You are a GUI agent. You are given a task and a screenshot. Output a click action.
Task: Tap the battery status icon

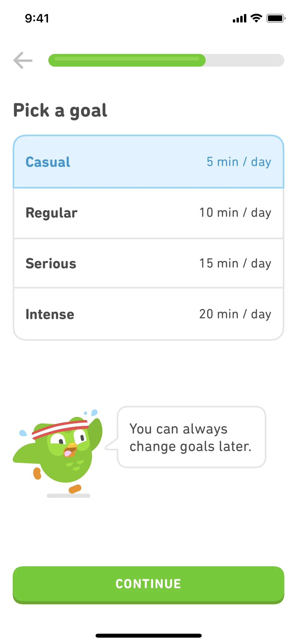276,18
